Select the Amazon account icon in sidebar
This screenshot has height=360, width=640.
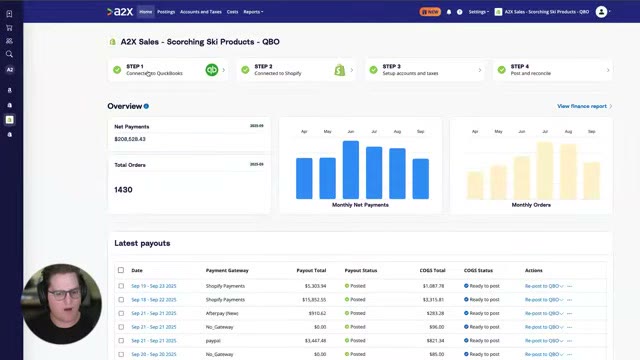[x=10, y=90]
